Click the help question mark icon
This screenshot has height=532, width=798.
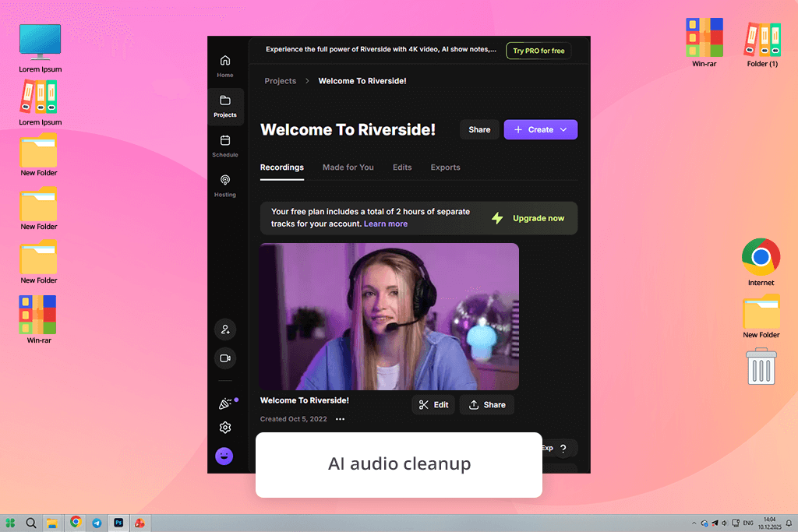[x=563, y=449]
